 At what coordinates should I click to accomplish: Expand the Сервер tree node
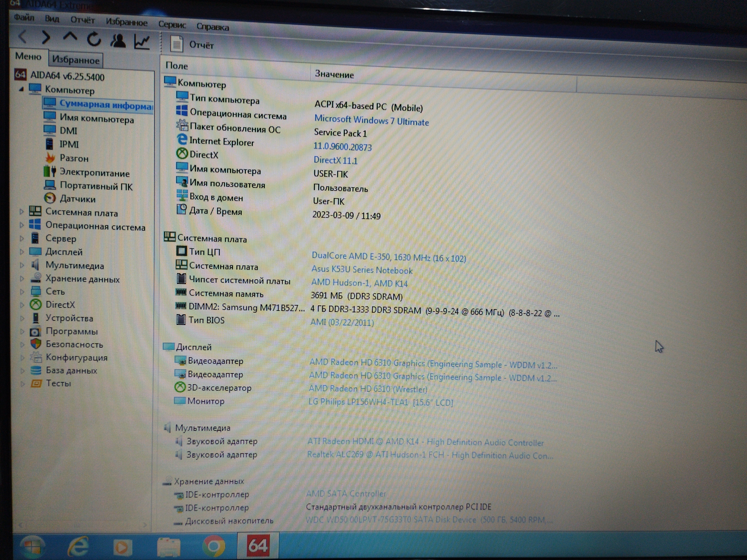[22, 238]
